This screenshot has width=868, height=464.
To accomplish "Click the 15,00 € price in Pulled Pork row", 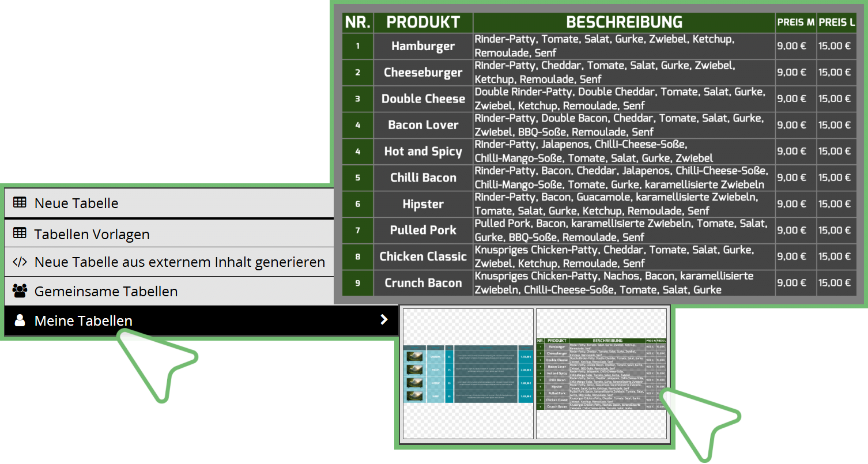I will coord(837,230).
